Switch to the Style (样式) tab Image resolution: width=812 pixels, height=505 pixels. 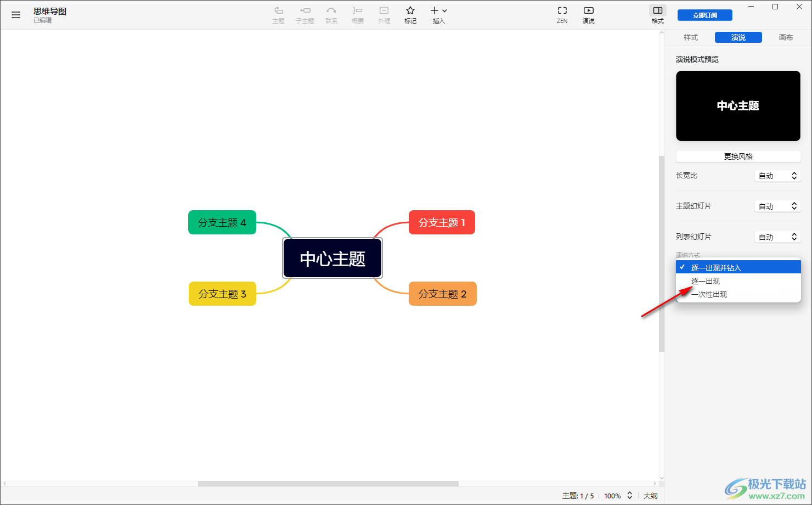[x=691, y=37]
